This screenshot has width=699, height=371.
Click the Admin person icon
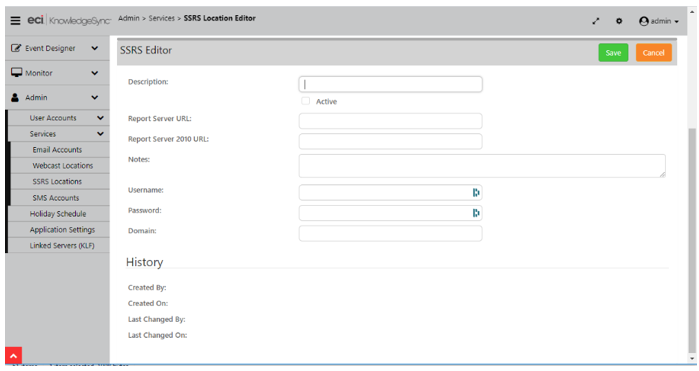coord(15,97)
